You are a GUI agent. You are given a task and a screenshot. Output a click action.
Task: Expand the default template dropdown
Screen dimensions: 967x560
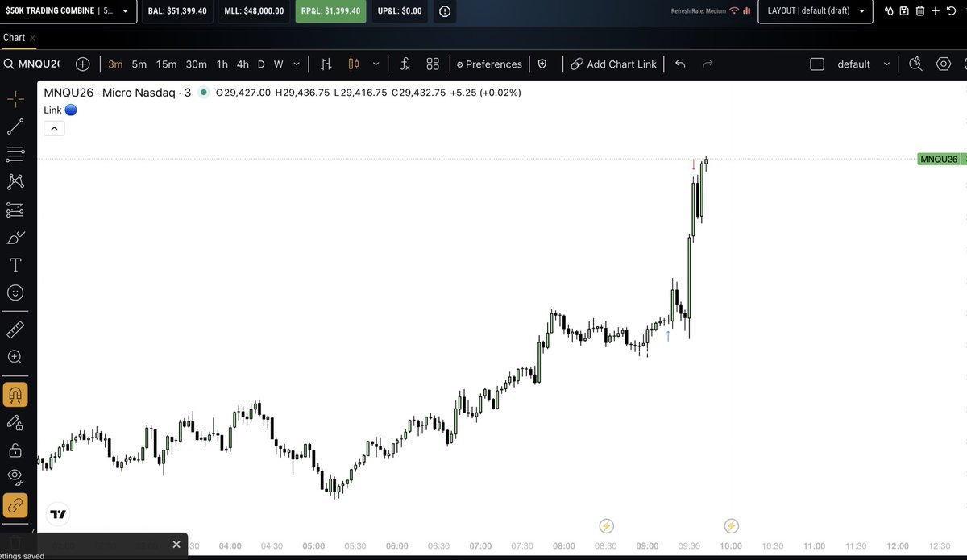886,64
